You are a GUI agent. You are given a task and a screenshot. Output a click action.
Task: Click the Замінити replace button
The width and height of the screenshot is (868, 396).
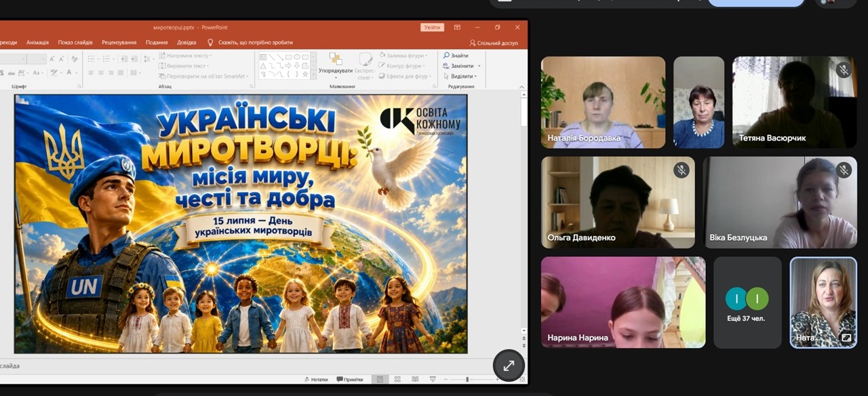458,66
